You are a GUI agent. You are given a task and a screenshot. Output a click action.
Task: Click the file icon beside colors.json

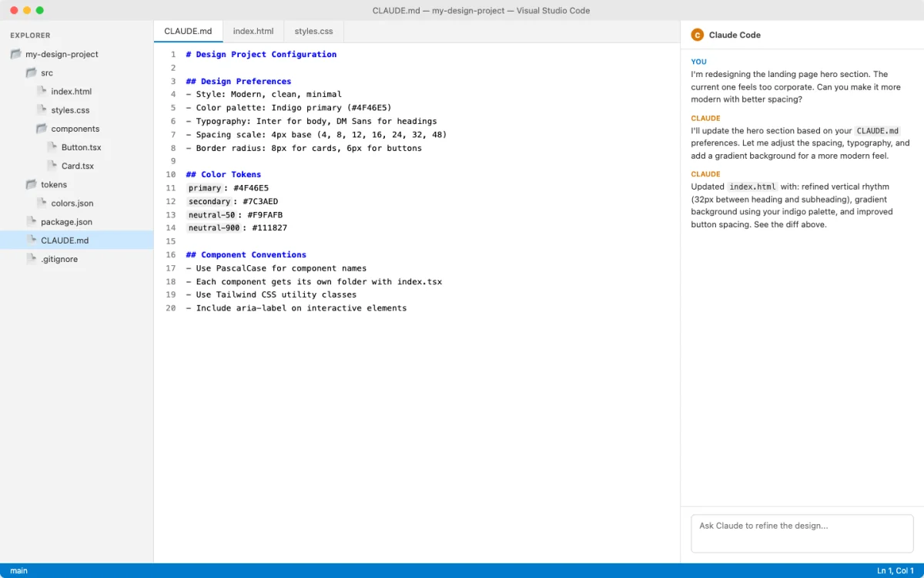pyautogui.click(x=42, y=203)
